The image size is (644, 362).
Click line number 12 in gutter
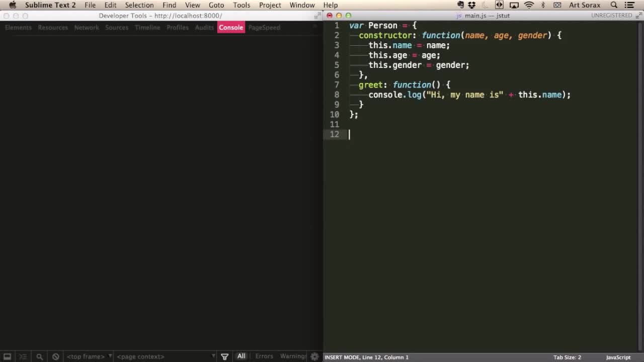[335, 134]
